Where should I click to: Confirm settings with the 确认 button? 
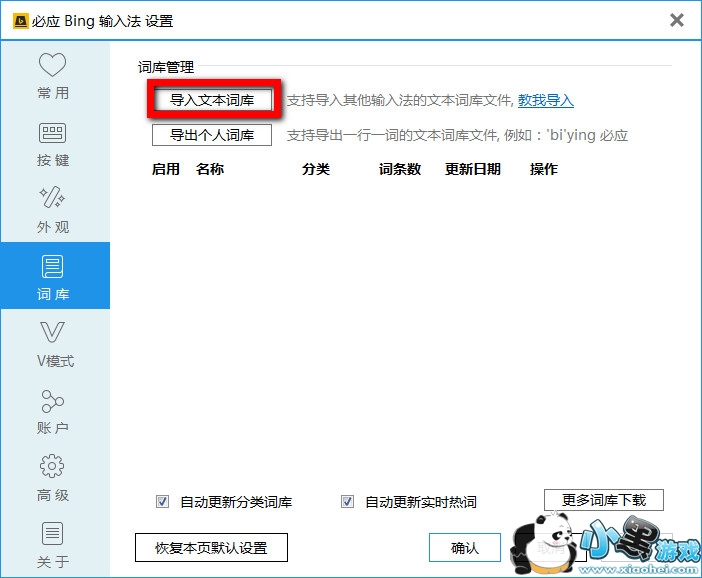(x=465, y=547)
